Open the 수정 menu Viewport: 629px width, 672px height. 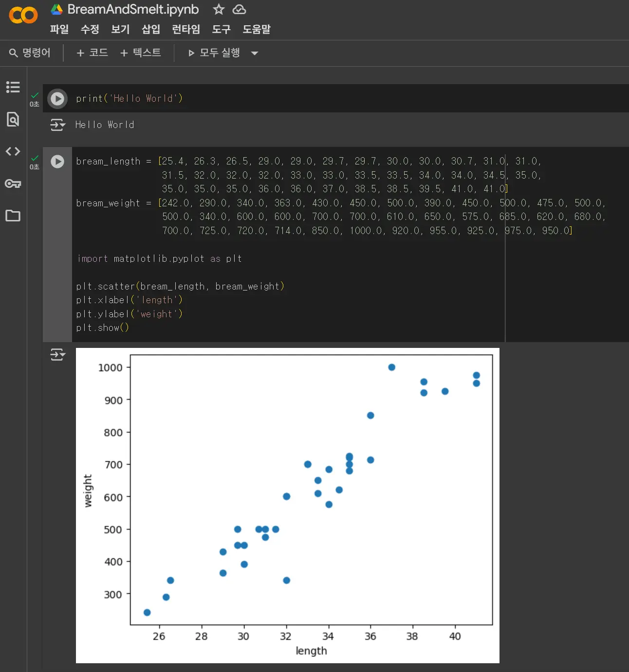pos(90,29)
